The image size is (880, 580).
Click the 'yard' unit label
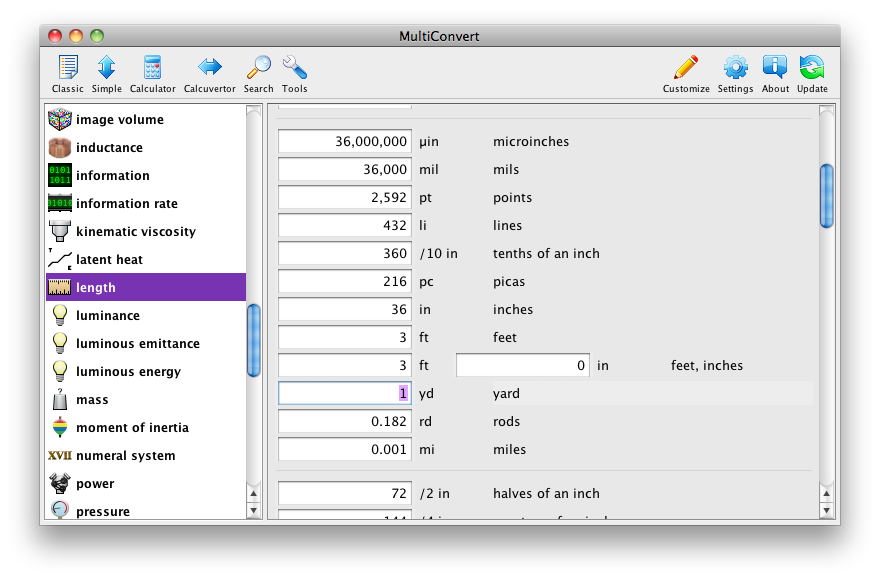(x=506, y=394)
